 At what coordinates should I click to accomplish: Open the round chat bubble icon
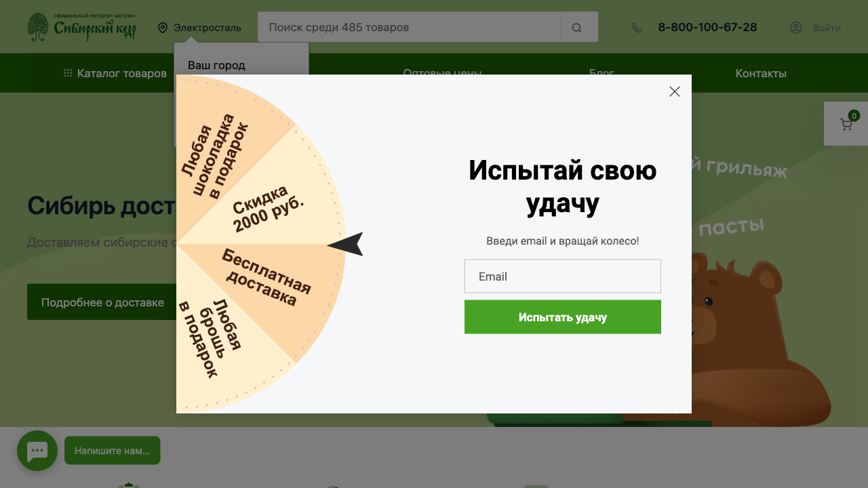37,451
